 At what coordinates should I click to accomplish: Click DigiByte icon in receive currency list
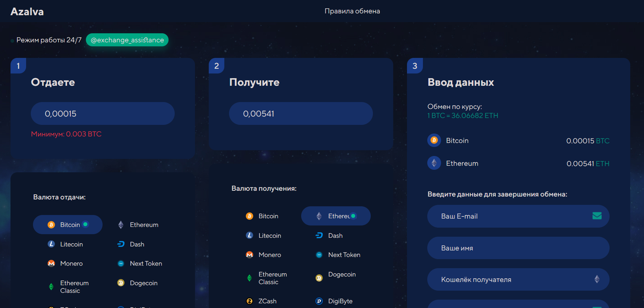point(319,301)
